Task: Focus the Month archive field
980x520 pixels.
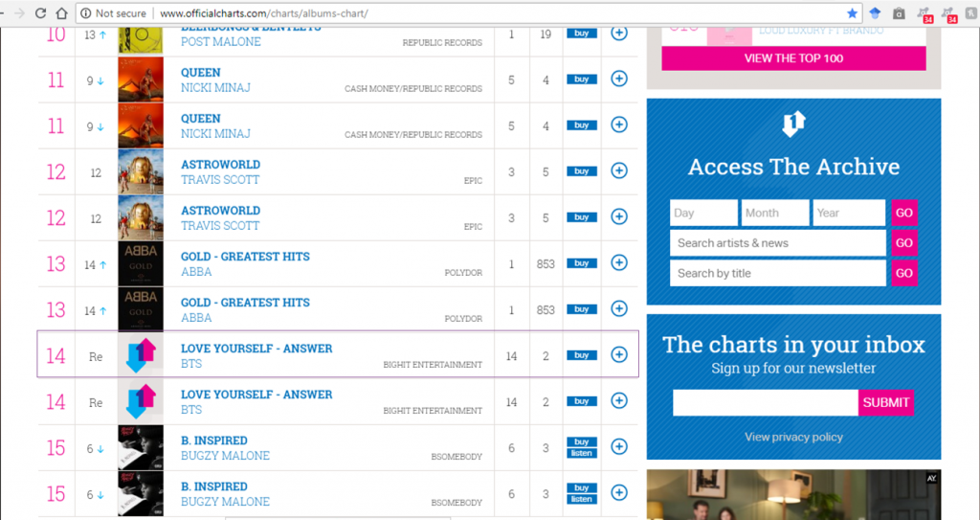Action: (x=775, y=213)
